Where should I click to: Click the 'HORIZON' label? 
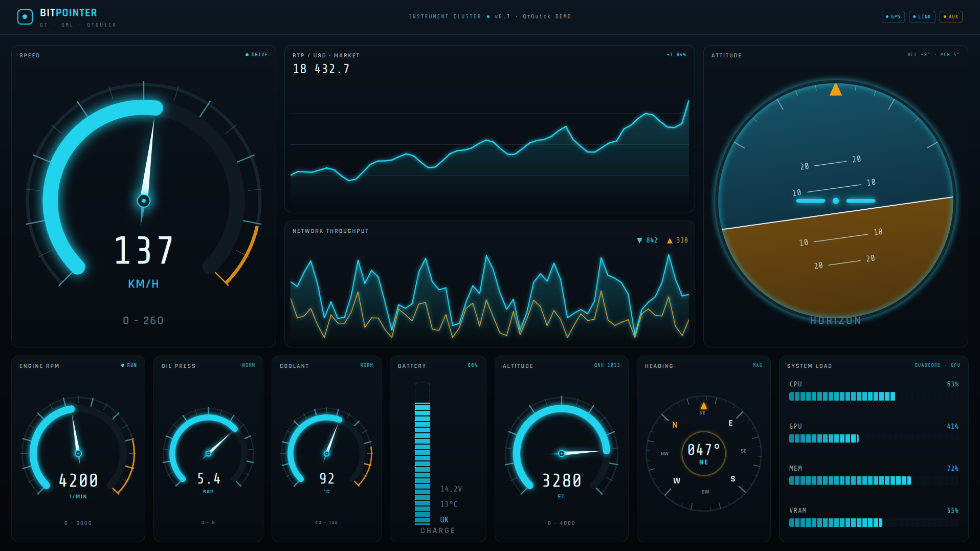point(835,321)
